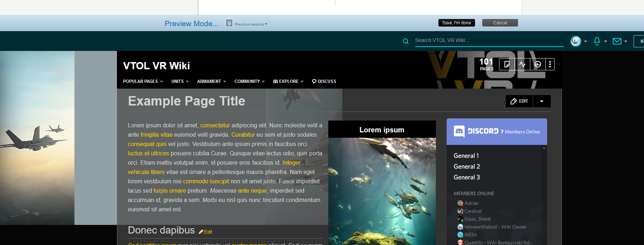Open the VTOL VR Wiki title link
This screenshot has height=245, width=644.
[x=156, y=66]
